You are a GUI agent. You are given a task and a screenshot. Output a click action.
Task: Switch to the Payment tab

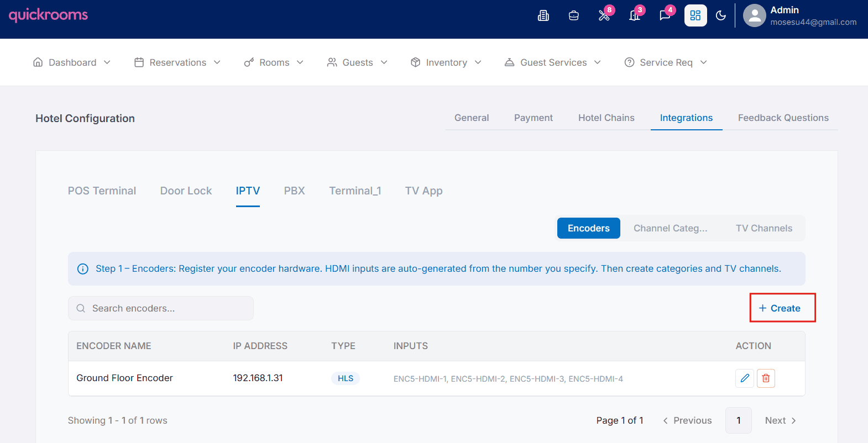(x=534, y=118)
